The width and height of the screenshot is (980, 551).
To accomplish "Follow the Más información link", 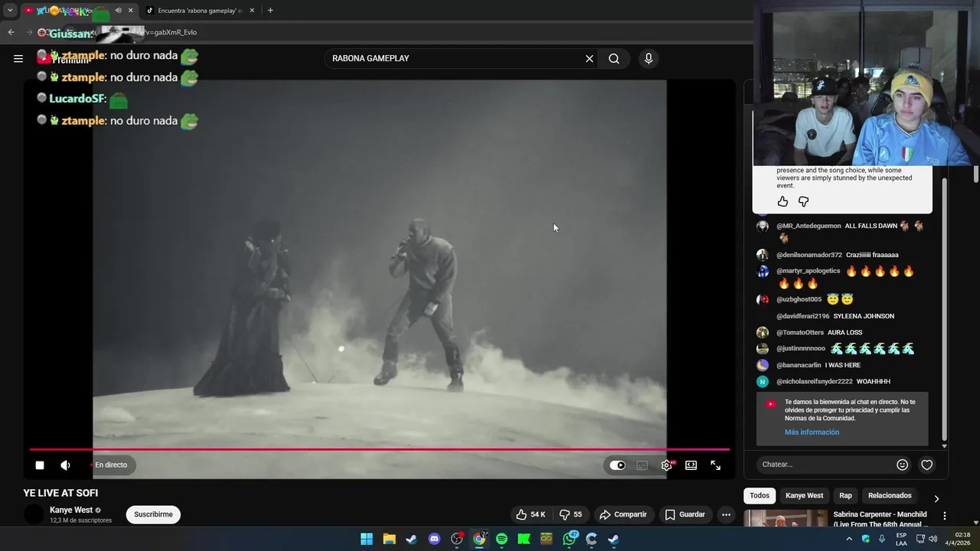I will (812, 432).
